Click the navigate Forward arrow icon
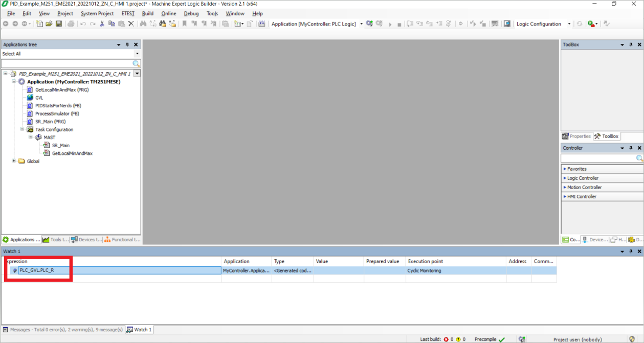644x343 pixels. point(15,24)
